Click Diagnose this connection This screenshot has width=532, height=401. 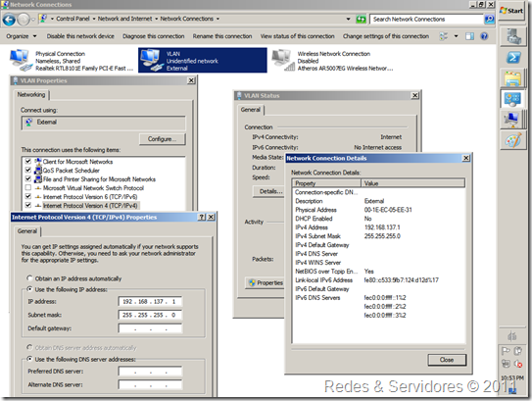coord(154,36)
